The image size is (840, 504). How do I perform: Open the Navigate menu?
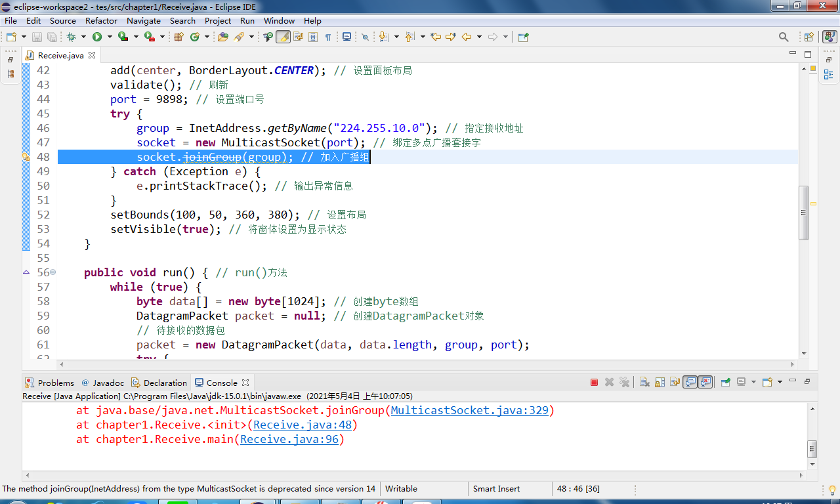pos(144,20)
